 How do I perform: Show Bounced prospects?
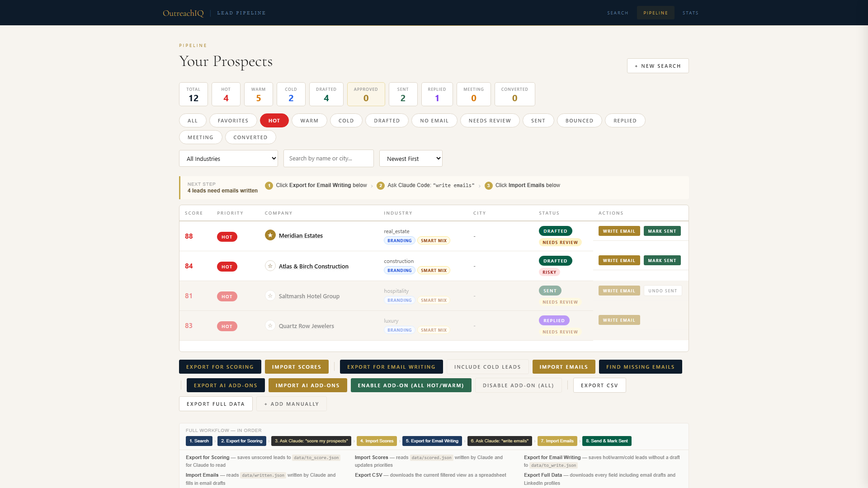click(x=579, y=121)
